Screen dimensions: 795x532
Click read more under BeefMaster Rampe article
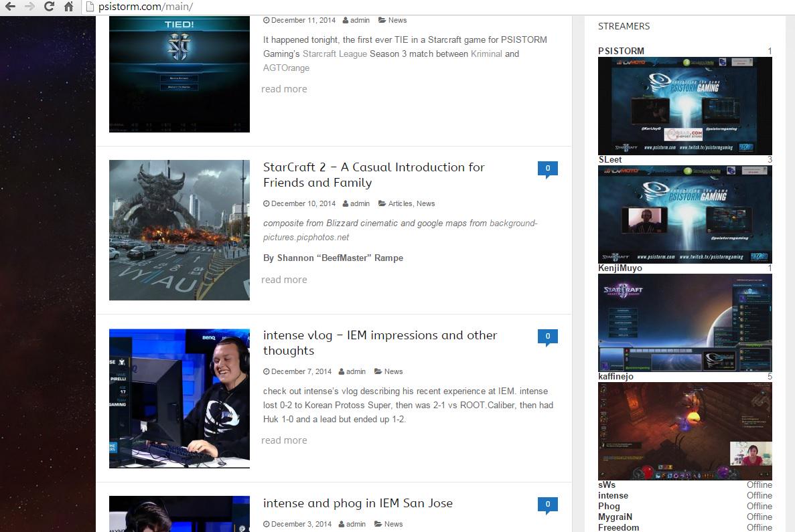click(284, 280)
